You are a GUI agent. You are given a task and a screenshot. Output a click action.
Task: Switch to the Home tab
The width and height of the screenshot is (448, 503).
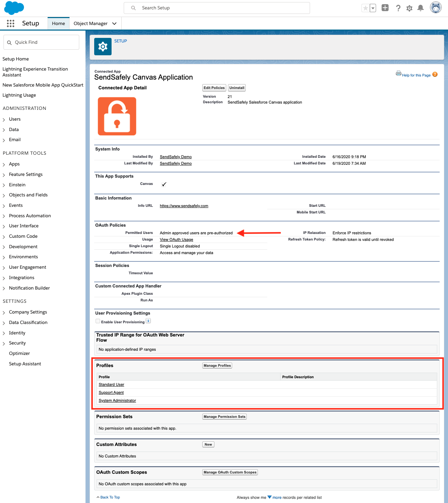click(x=58, y=23)
